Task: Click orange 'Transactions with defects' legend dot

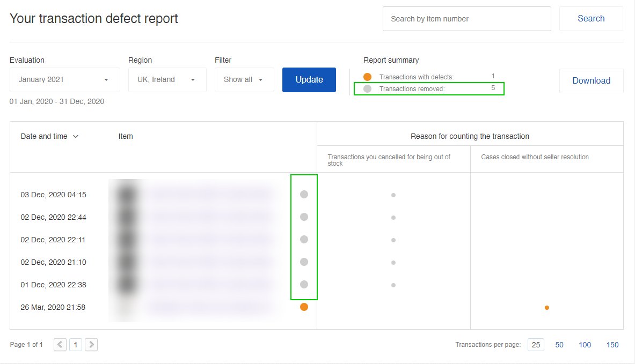Action: (367, 77)
